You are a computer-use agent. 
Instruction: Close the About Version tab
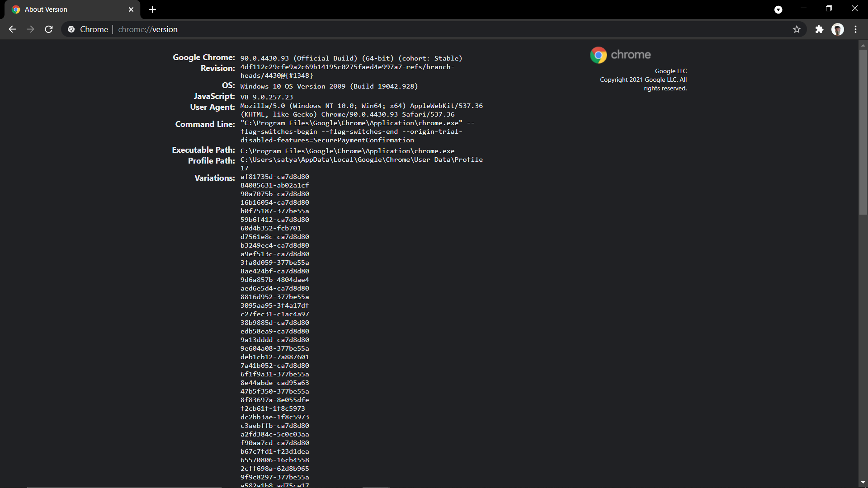(131, 9)
